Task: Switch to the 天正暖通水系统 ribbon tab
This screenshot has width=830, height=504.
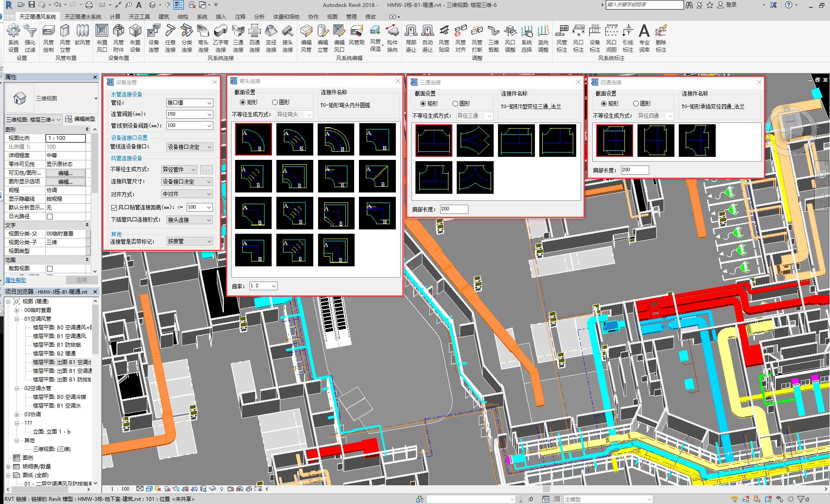Action: pyautogui.click(x=83, y=17)
